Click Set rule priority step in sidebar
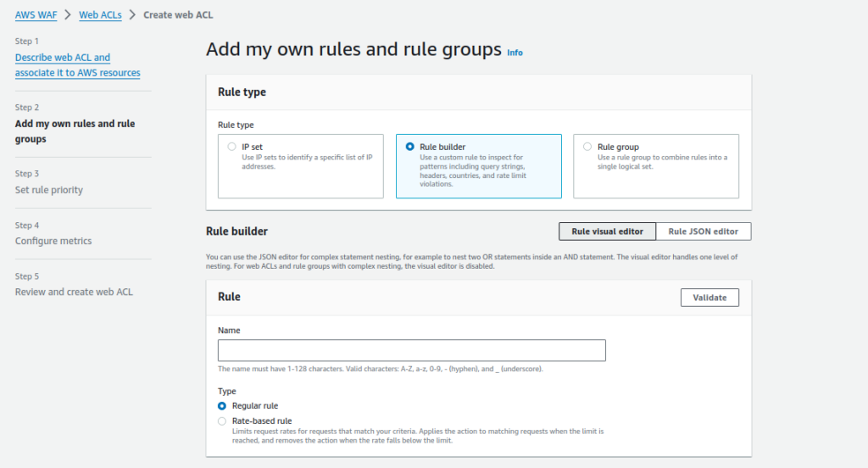Screen dimensions: 868x468 [x=49, y=190]
